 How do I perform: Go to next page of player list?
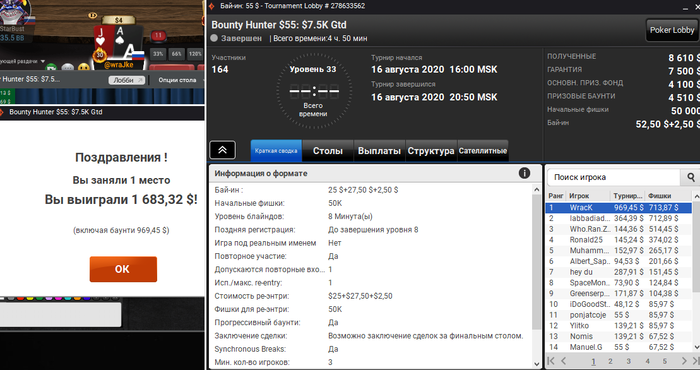point(684,361)
